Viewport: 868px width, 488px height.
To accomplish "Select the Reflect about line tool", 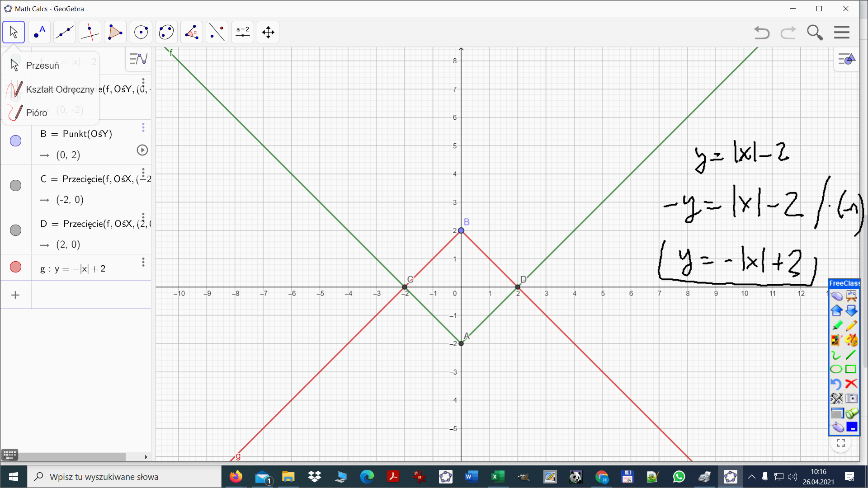I will pyautogui.click(x=217, y=32).
